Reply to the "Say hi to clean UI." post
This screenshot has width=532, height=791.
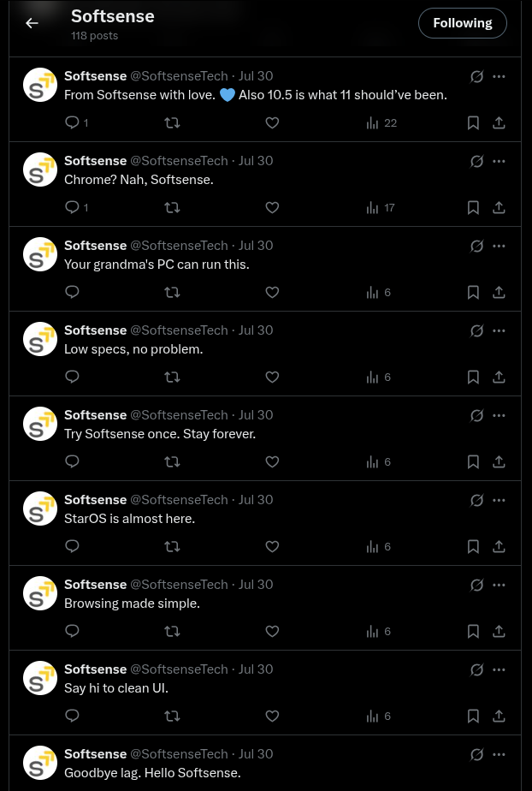pyautogui.click(x=73, y=717)
